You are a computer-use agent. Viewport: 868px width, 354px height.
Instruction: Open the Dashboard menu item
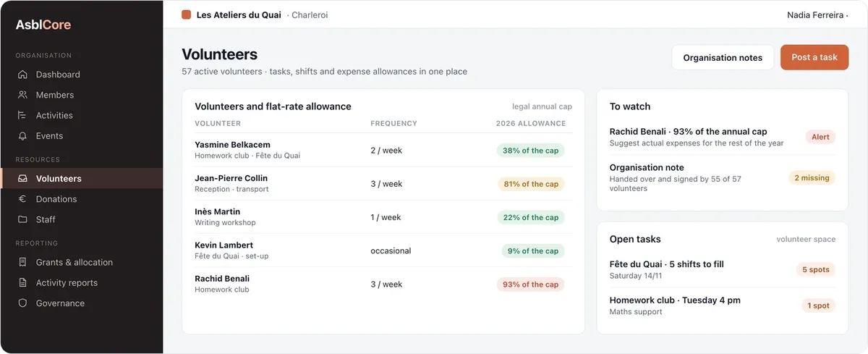tap(81, 75)
